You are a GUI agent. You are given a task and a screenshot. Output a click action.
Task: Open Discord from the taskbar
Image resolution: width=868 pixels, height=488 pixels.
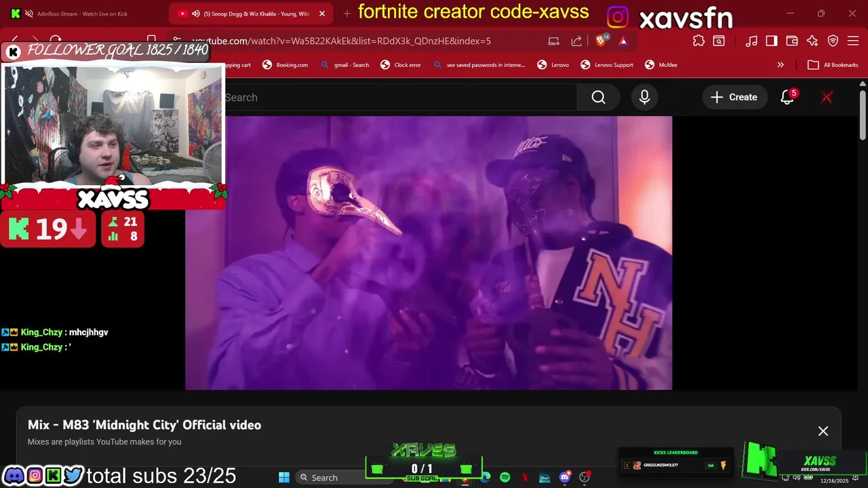coord(564,477)
